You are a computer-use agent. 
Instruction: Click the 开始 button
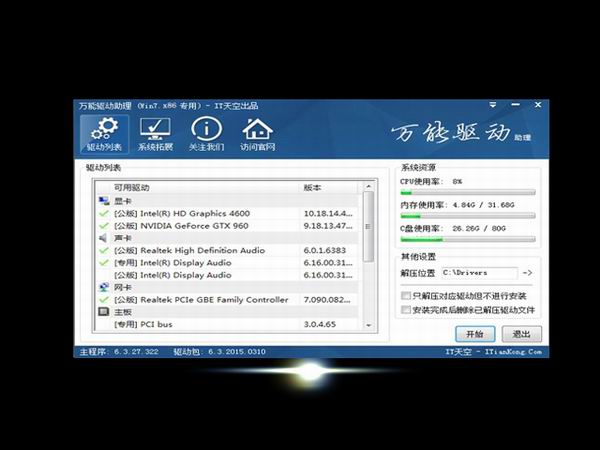tap(475, 334)
